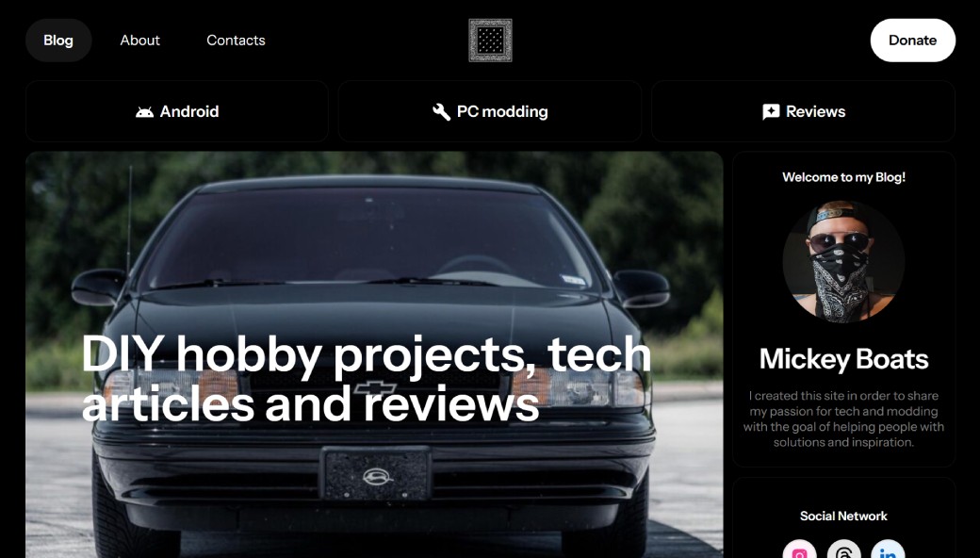
Task: Click the Mickey Boats author name
Action: click(x=843, y=359)
